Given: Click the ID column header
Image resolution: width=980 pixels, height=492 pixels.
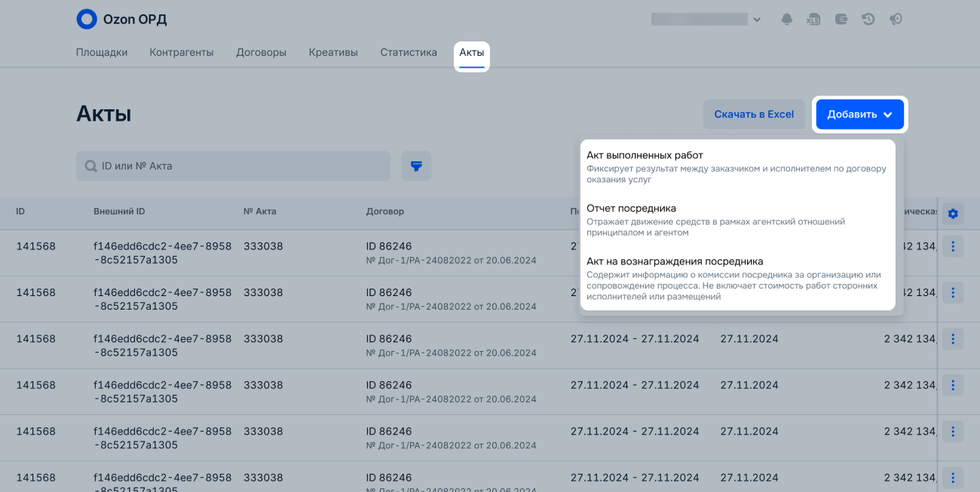Looking at the screenshot, I should tap(20, 212).
